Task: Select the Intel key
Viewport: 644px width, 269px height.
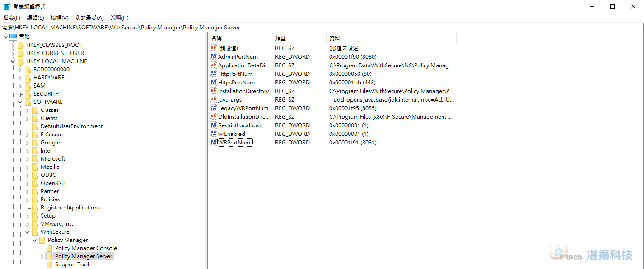Action: [x=46, y=151]
